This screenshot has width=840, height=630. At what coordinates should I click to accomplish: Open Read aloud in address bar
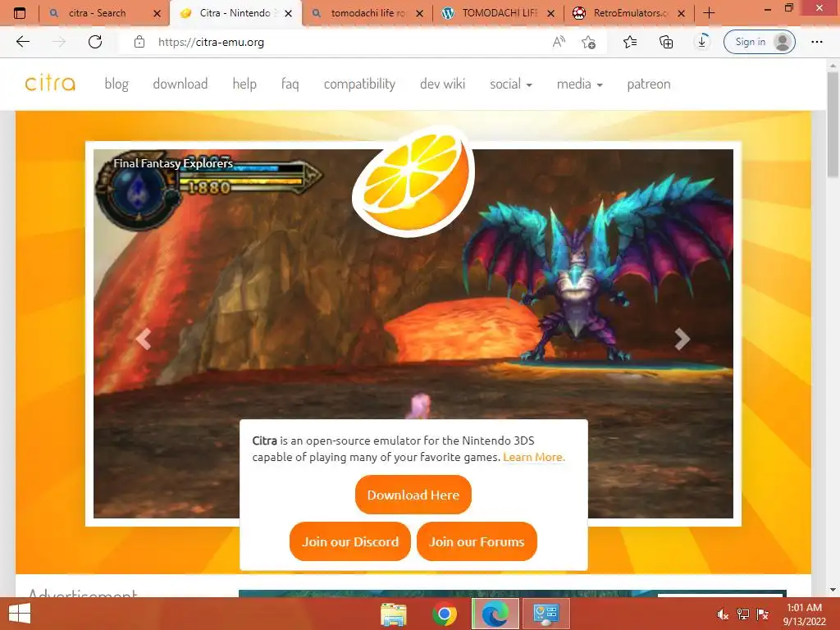click(x=559, y=42)
